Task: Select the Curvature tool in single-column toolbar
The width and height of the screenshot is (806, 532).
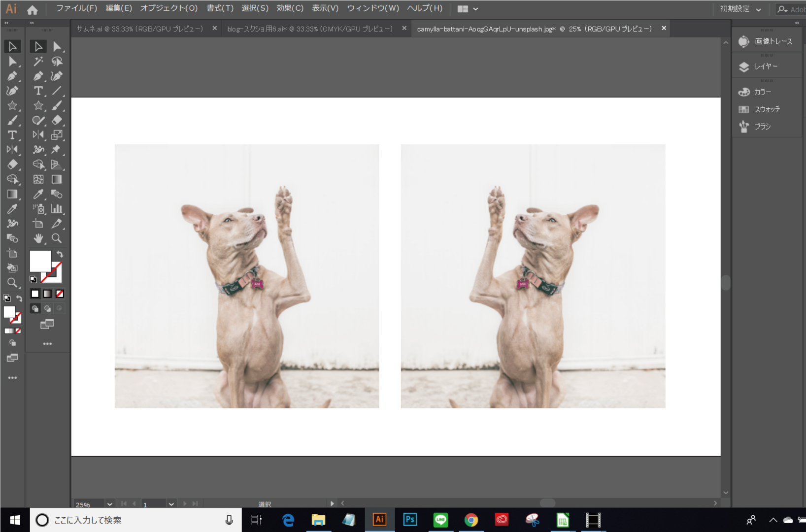Action: click(12, 91)
